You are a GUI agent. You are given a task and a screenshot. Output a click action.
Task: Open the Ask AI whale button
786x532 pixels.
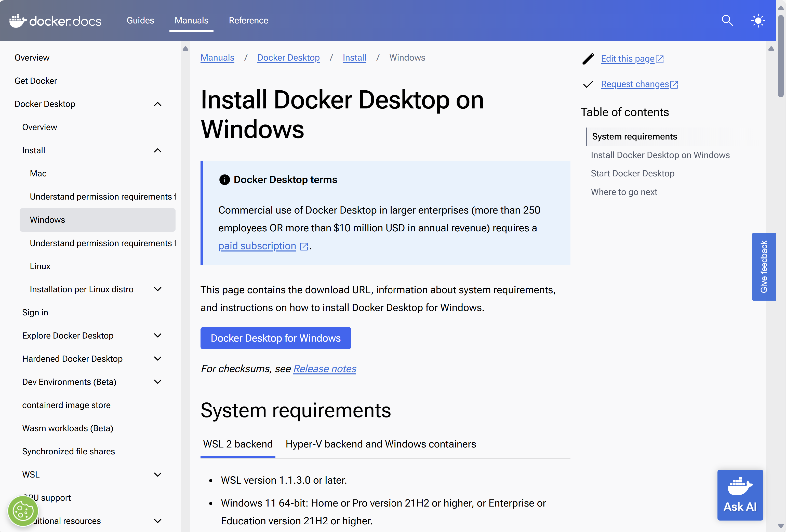(x=740, y=495)
